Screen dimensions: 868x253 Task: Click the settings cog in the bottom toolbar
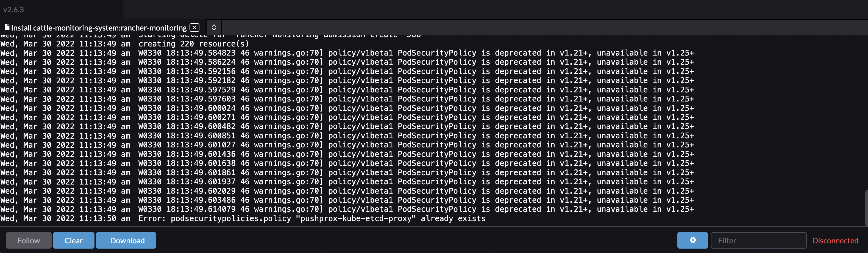tap(692, 240)
